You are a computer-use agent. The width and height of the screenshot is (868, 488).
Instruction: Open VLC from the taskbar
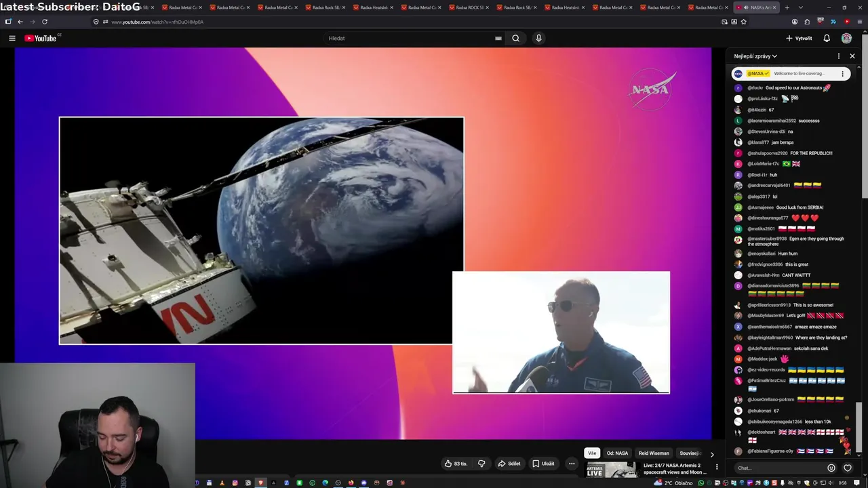point(222,483)
